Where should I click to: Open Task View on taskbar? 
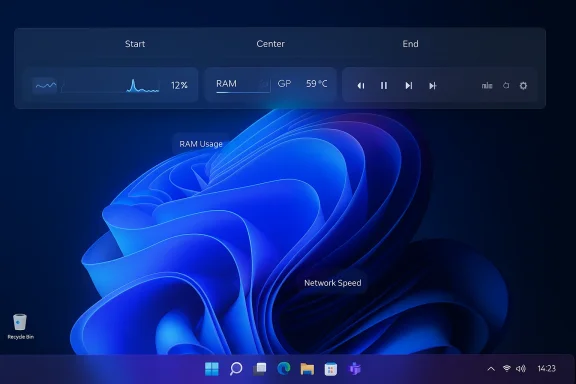260,369
